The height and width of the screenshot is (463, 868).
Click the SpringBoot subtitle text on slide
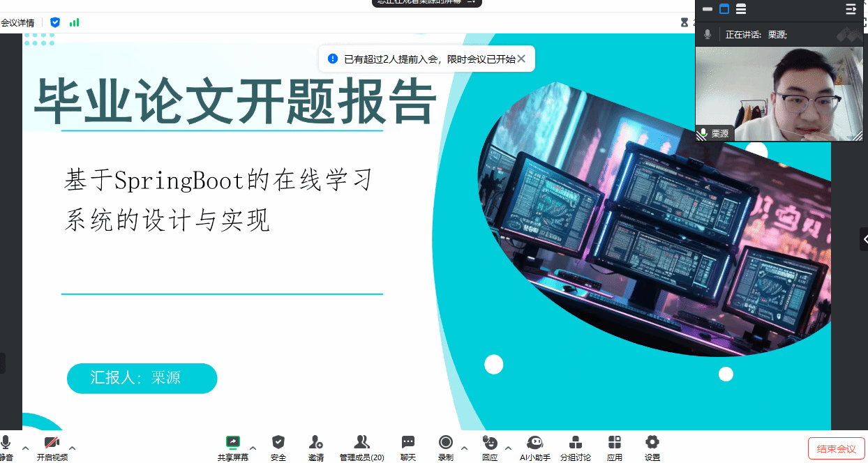(219, 200)
